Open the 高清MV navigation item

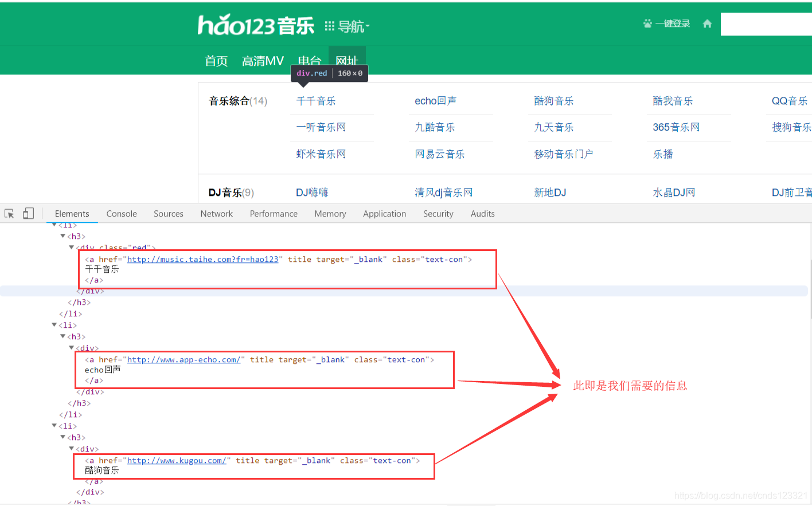[x=263, y=61]
